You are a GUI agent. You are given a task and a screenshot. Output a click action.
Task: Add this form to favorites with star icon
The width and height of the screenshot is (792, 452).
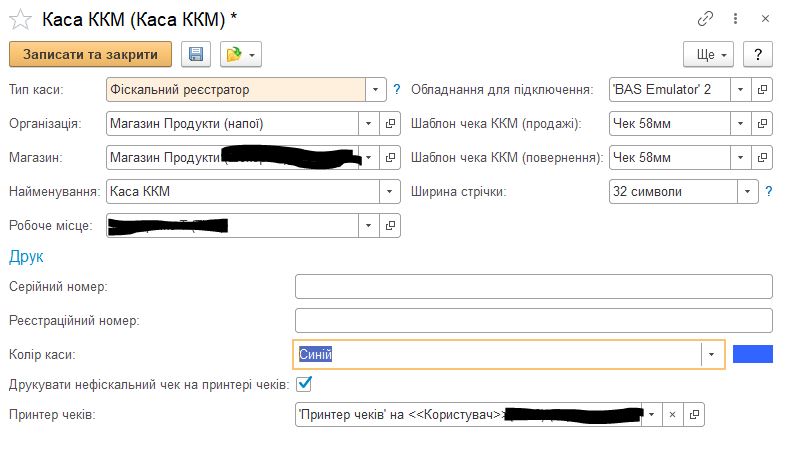[x=19, y=18]
